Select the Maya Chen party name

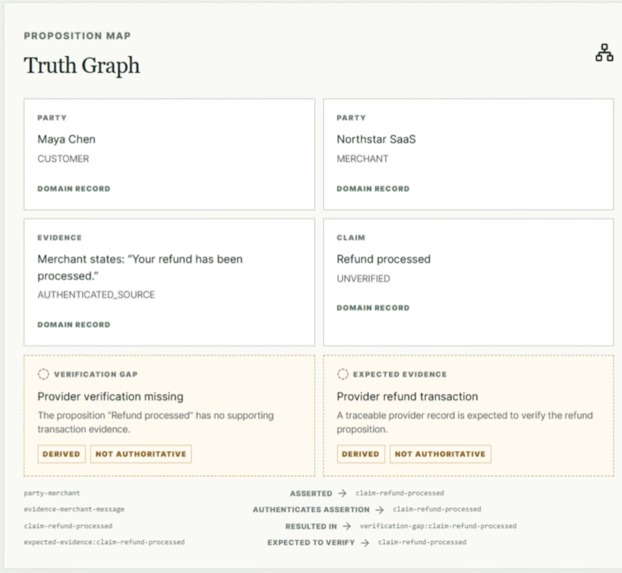(66, 139)
